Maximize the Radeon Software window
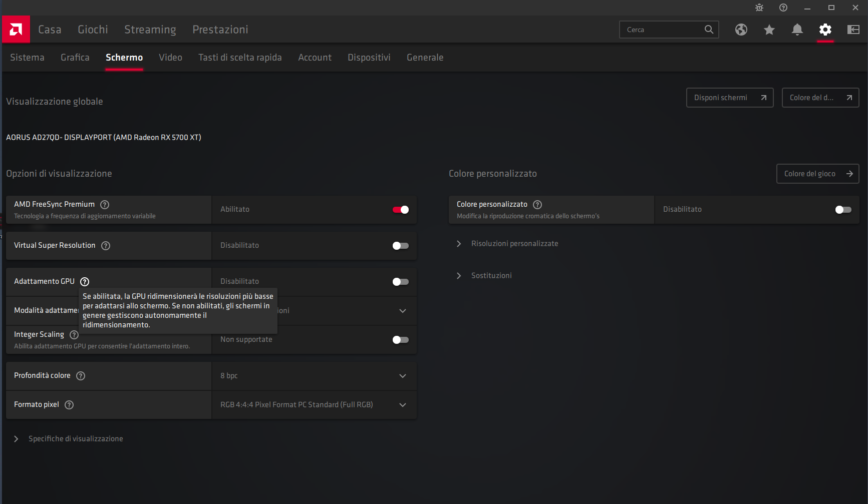The height and width of the screenshot is (504, 868). (x=831, y=8)
